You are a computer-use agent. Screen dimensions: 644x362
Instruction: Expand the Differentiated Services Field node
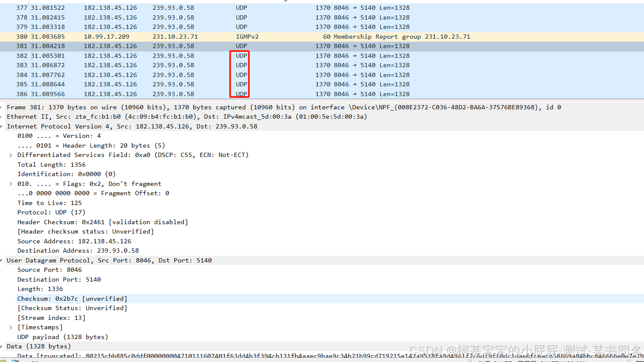tap(11, 155)
